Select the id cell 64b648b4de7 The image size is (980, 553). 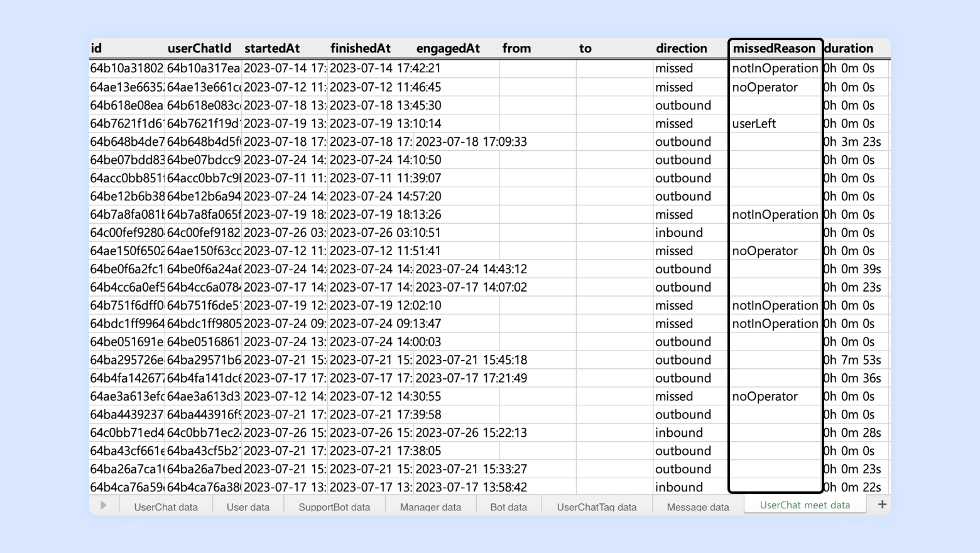point(127,142)
